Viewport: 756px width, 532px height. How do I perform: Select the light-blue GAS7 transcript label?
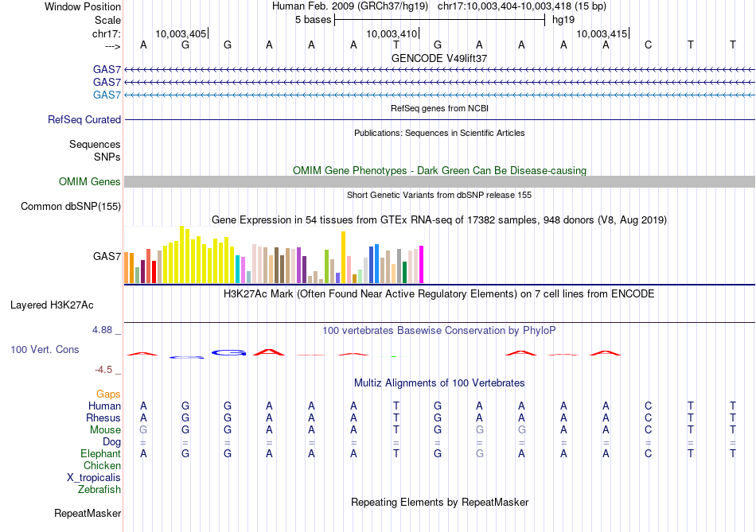pos(107,95)
